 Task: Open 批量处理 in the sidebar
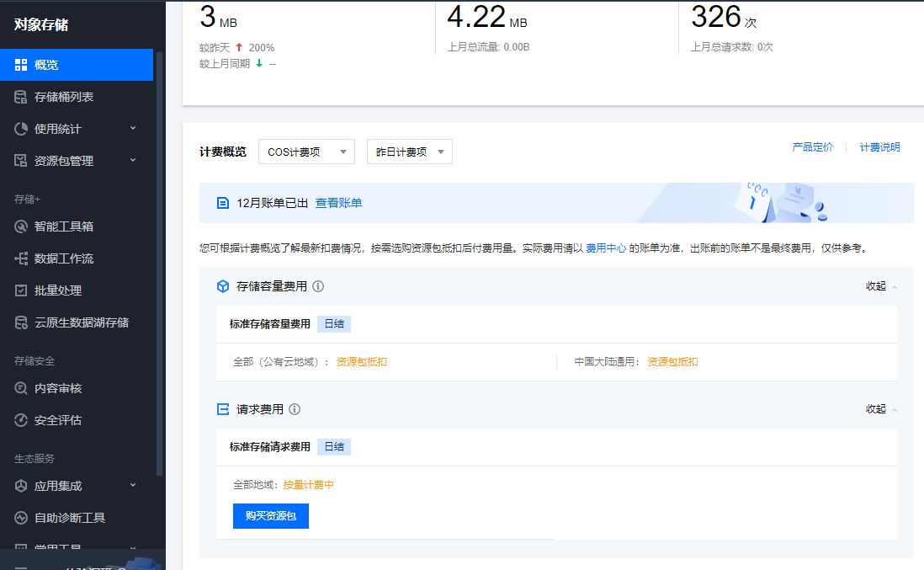click(58, 290)
